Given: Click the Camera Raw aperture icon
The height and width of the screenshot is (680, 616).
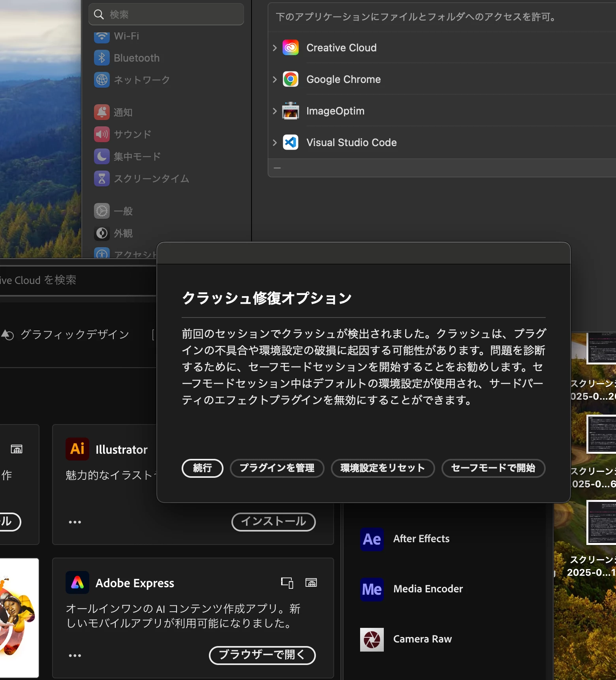Looking at the screenshot, I should [372, 639].
